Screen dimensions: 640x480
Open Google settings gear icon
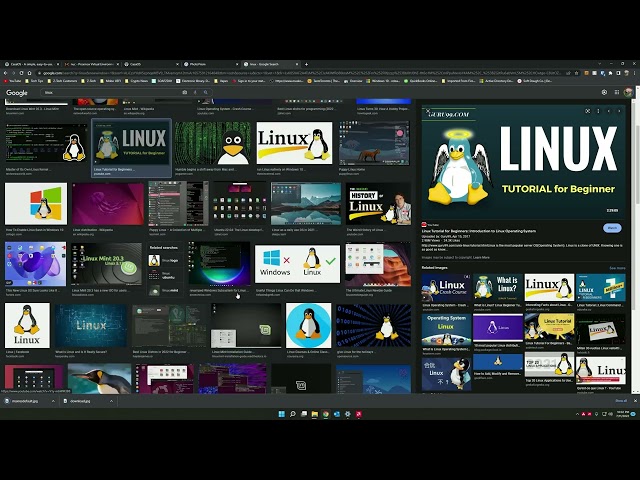pyautogui.click(x=604, y=93)
